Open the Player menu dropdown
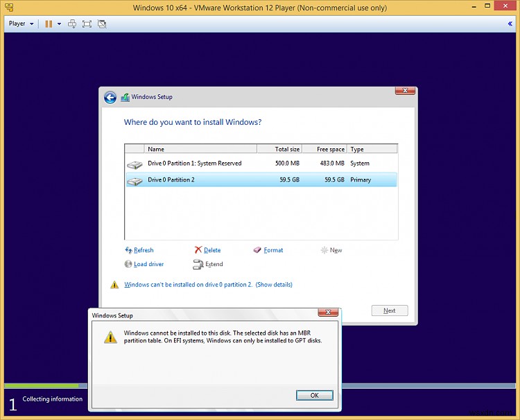 pos(21,24)
